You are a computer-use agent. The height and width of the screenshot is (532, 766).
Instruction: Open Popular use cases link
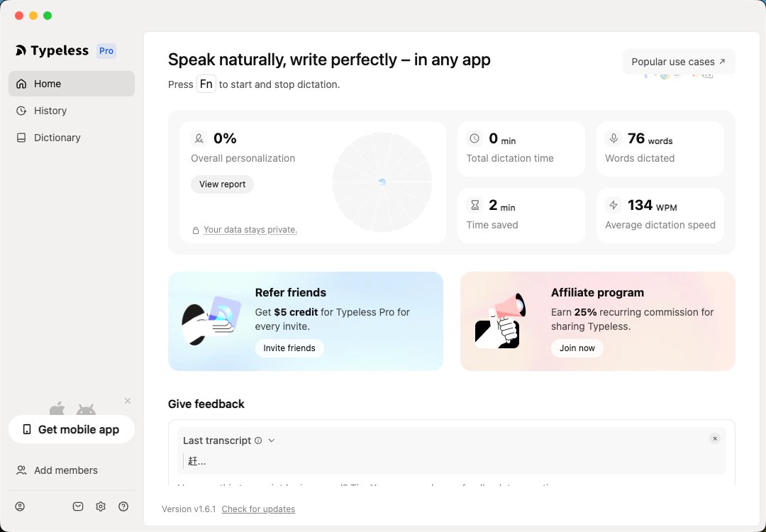679,62
